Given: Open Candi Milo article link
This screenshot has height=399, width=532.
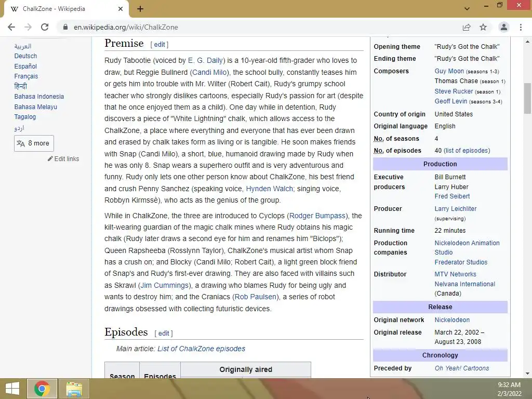Looking at the screenshot, I should tap(210, 72).
